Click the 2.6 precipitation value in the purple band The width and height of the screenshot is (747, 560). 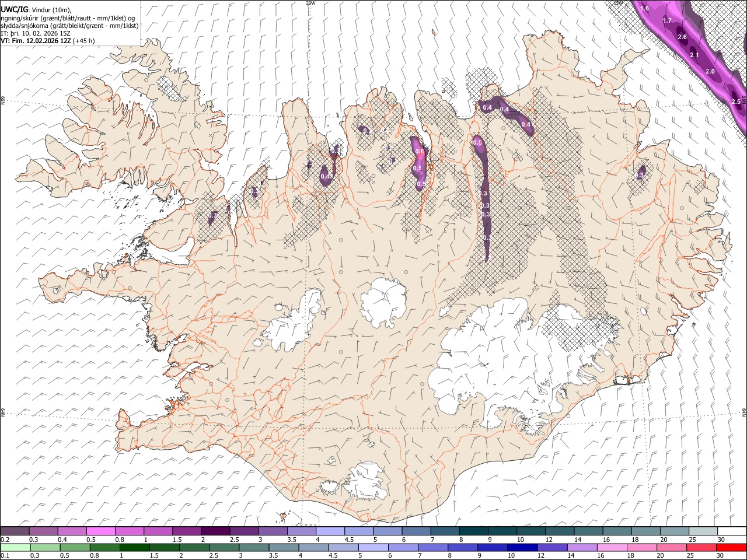pos(682,37)
